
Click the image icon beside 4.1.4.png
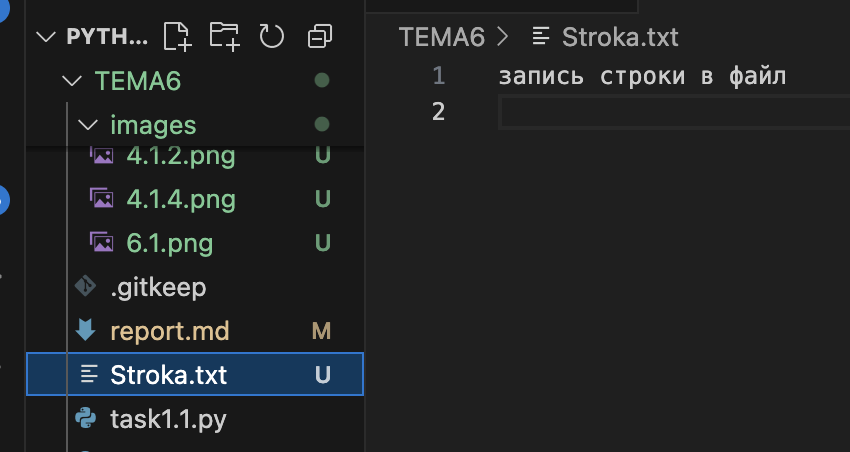[x=101, y=198]
